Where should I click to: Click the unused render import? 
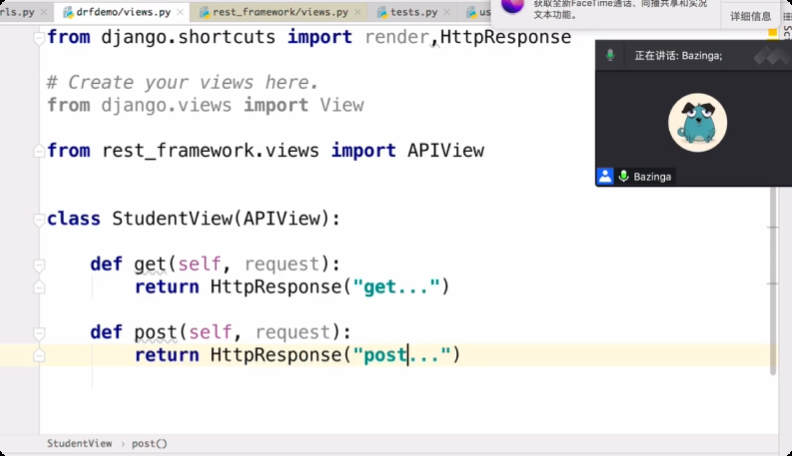click(x=397, y=37)
